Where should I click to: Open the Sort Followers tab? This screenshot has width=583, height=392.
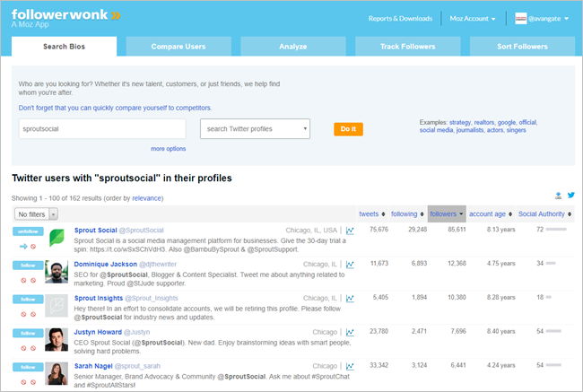pyautogui.click(x=522, y=47)
